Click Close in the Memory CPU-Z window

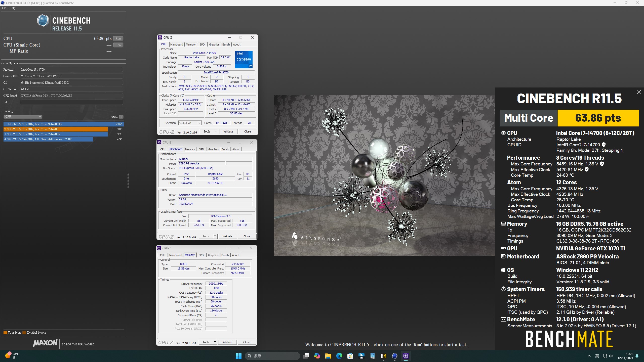click(x=247, y=342)
